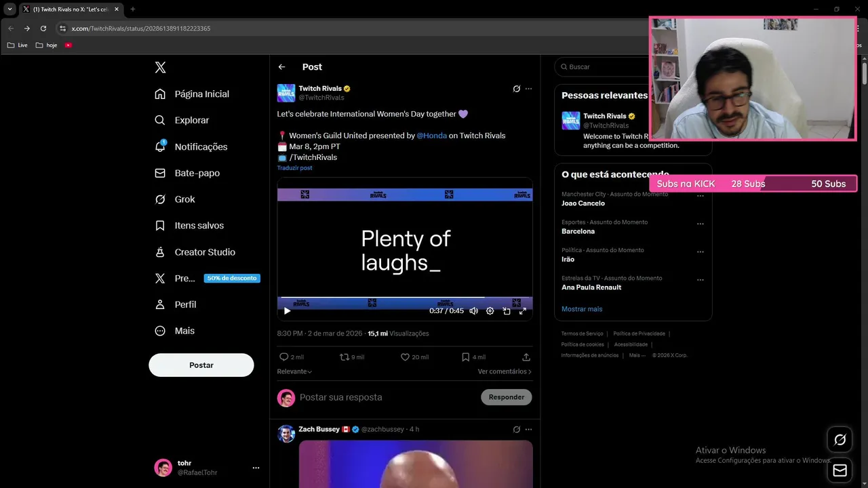
Task: Click the Grok icon on Twitch Rivals post
Action: coord(517,89)
